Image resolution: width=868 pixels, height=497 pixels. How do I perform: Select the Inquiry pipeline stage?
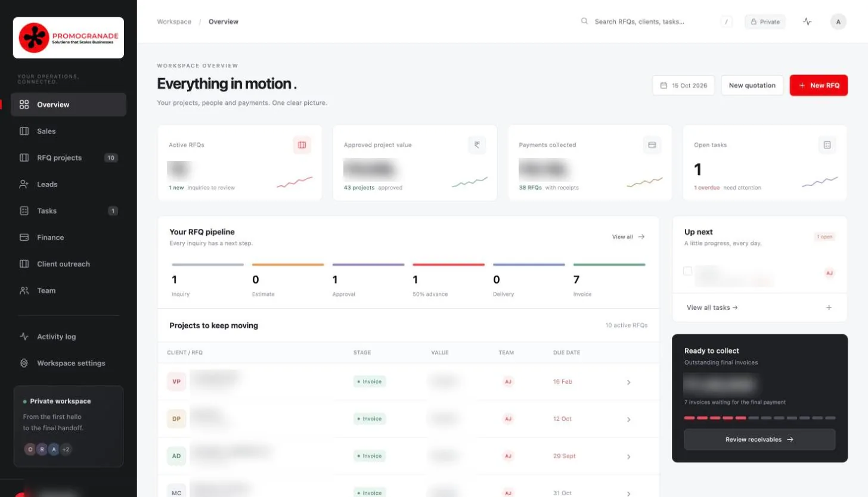(x=207, y=280)
